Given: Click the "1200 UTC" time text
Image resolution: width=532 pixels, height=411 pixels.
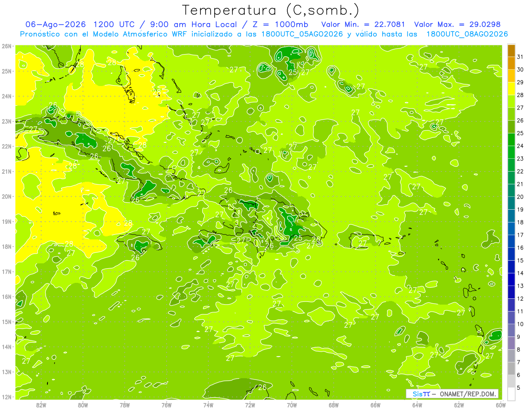Looking at the screenshot, I should (113, 24).
